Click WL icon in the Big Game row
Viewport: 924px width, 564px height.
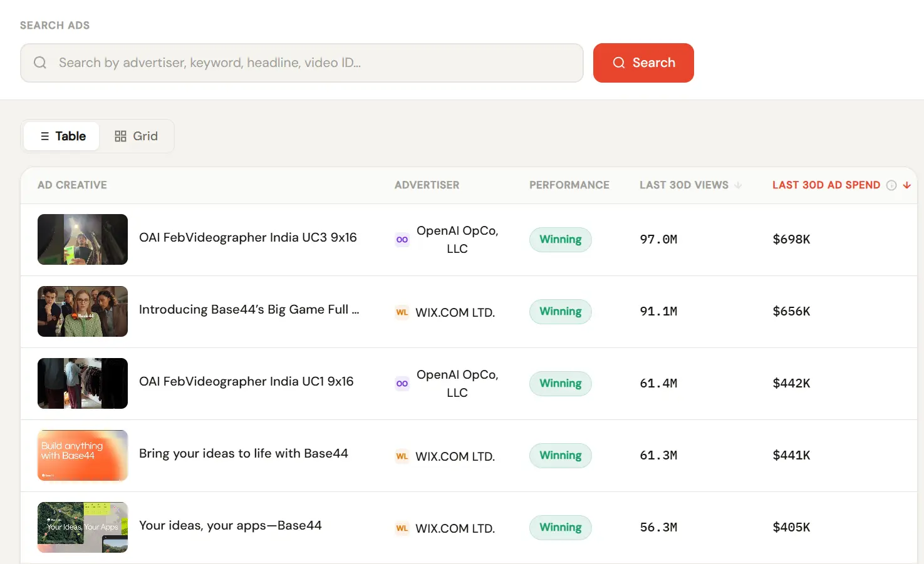[x=402, y=312]
